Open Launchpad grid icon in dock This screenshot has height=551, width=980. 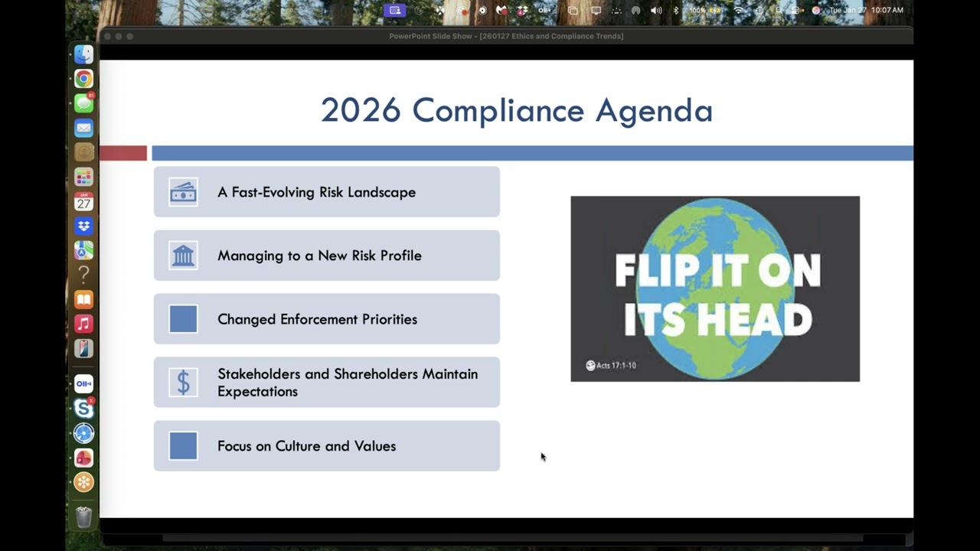point(83,177)
